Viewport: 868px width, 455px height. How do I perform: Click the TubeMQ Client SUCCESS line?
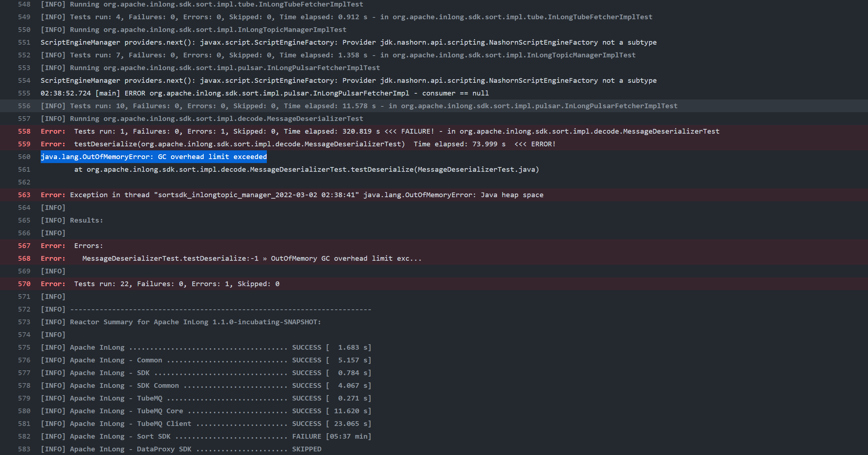(206, 424)
